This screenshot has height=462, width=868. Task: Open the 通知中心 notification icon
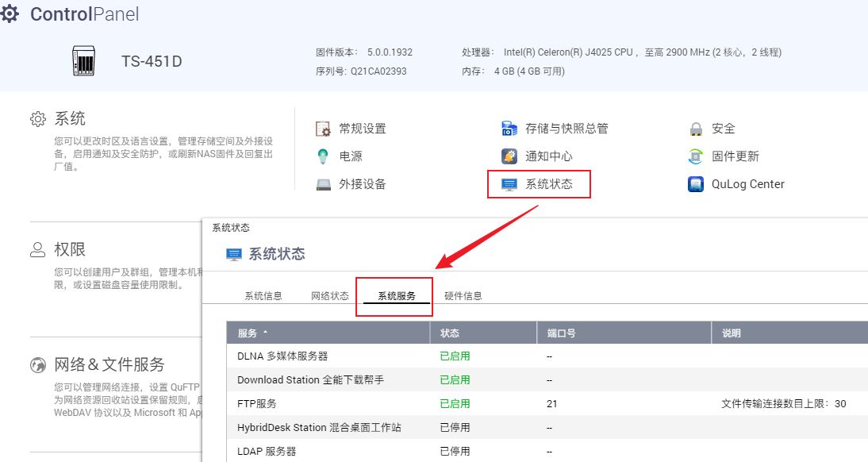(x=509, y=156)
